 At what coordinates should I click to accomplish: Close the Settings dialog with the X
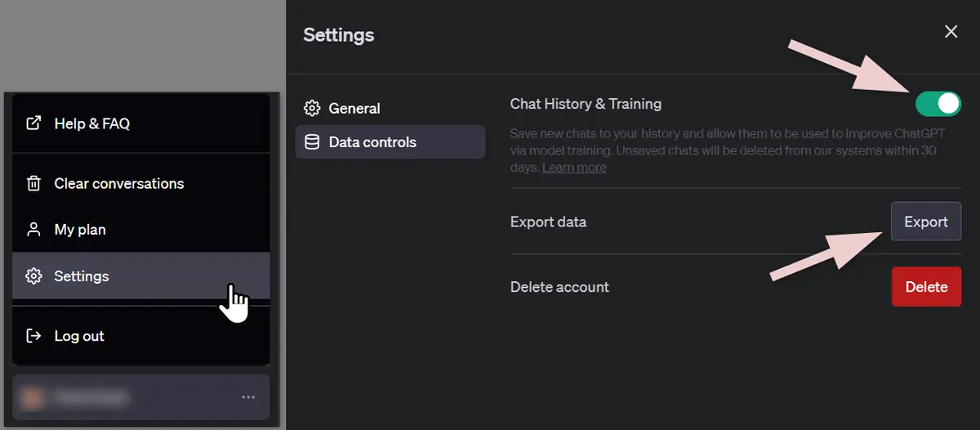pyautogui.click(x=951, y=32)
